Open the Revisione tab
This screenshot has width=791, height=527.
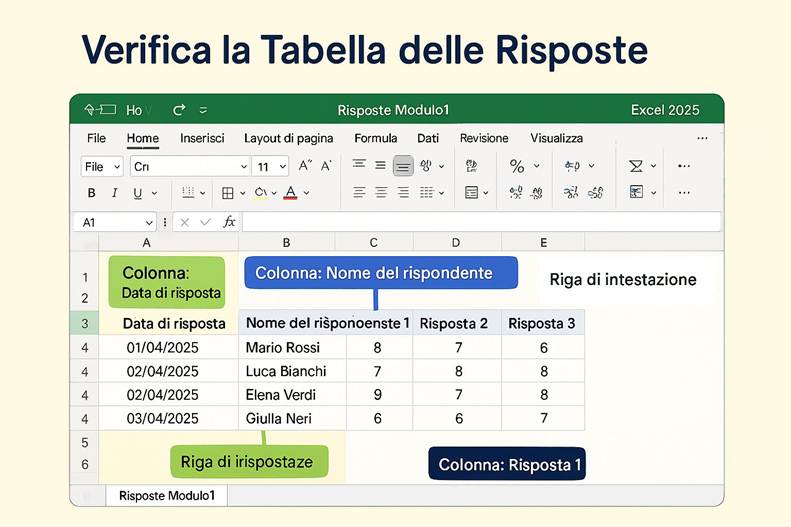point(484,138)
